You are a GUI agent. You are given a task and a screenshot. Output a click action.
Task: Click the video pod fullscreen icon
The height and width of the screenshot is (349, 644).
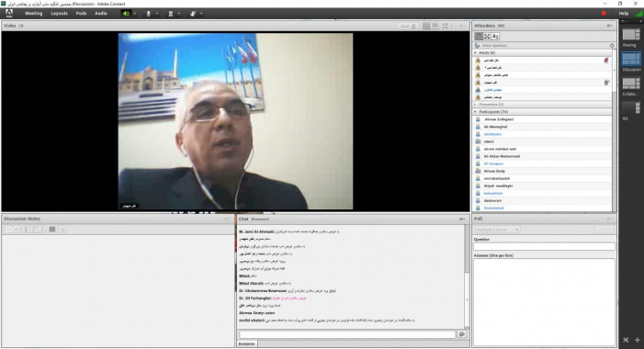coord(446,26)
